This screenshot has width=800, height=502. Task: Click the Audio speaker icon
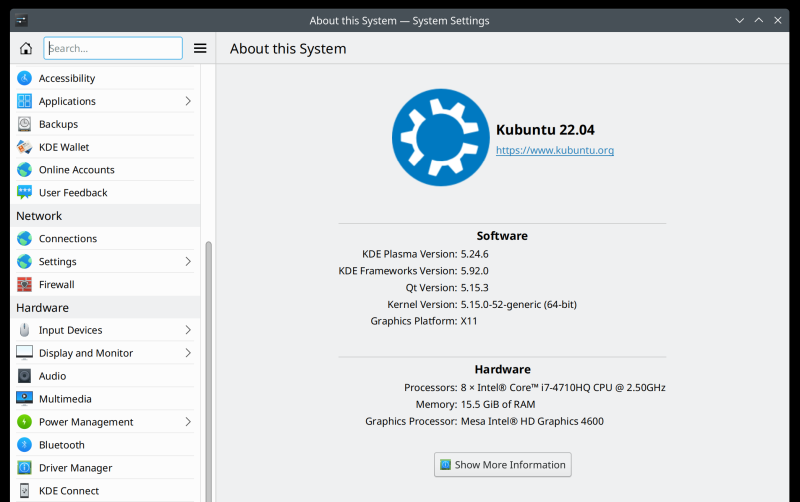[x=24, y=376]
